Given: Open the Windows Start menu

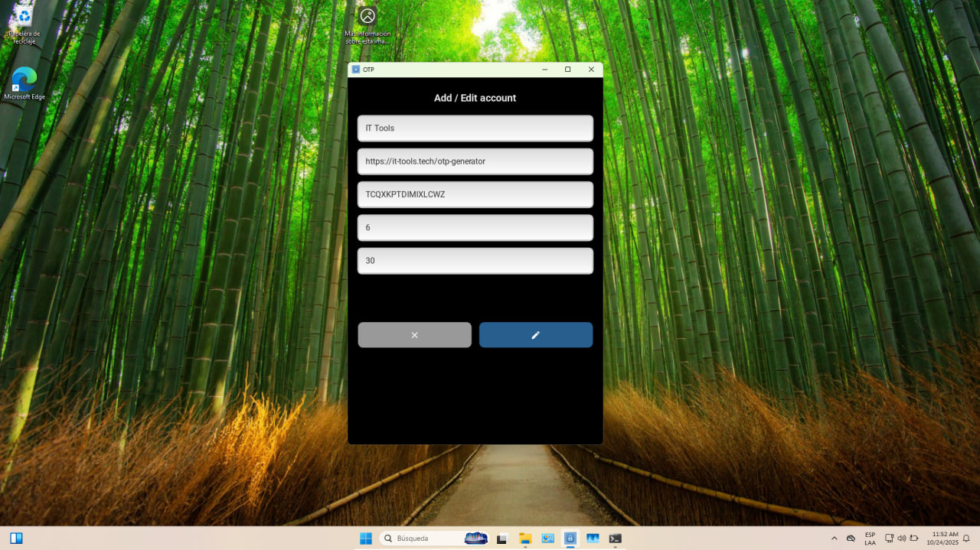Looking at the screenshot, I should click(x=366, y=538).
